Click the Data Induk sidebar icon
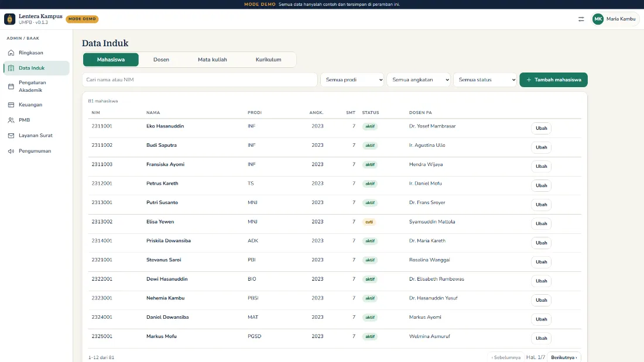This screenshot has width=644, height=362. point(11,68)
